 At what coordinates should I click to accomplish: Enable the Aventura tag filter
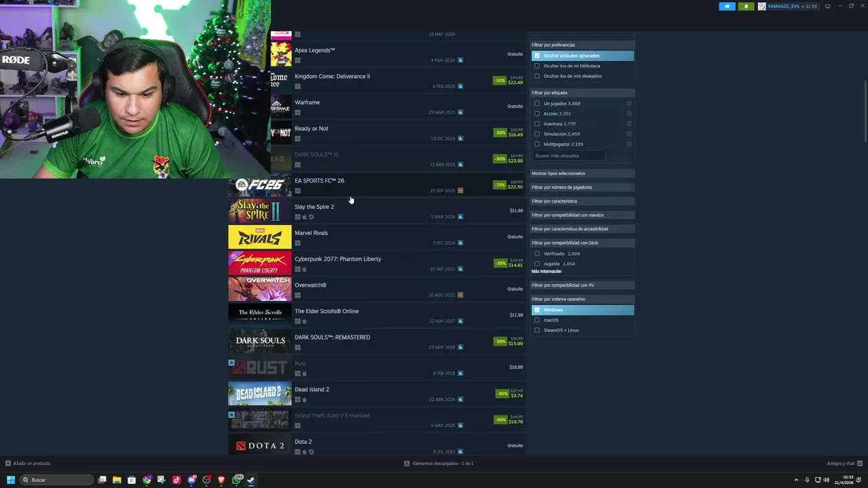coord(537,124)
